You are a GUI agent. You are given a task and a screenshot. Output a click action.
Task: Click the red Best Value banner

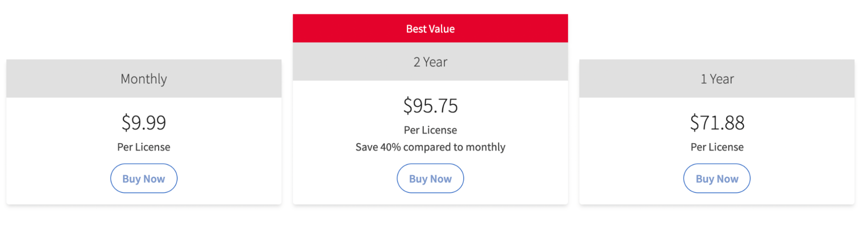[430, 29]
